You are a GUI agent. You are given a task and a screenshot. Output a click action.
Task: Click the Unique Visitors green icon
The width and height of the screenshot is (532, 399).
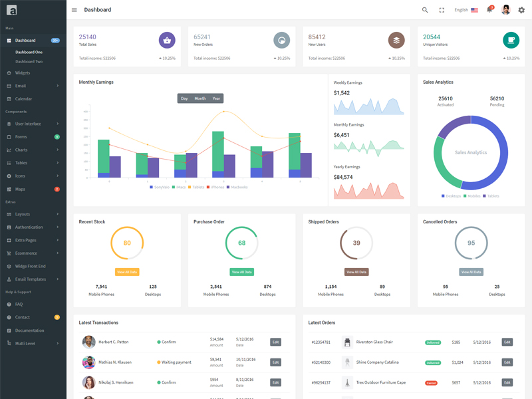[511, 41]
